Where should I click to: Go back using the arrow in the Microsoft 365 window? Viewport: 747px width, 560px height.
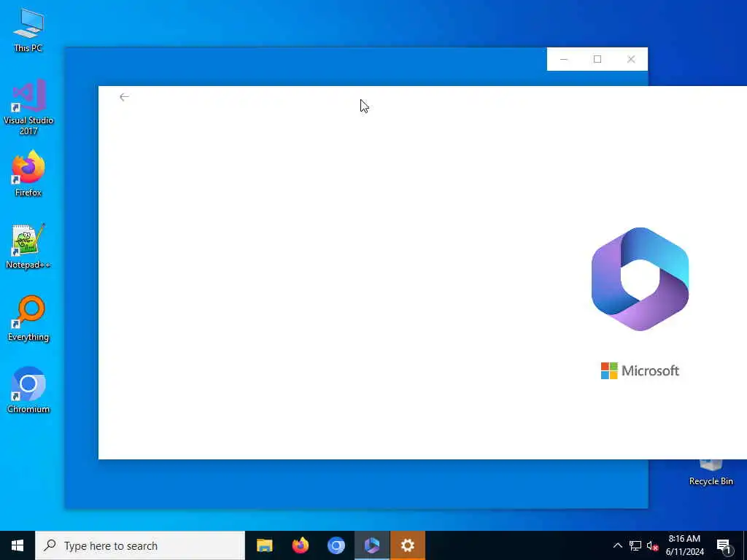click(x=124, y=97)
